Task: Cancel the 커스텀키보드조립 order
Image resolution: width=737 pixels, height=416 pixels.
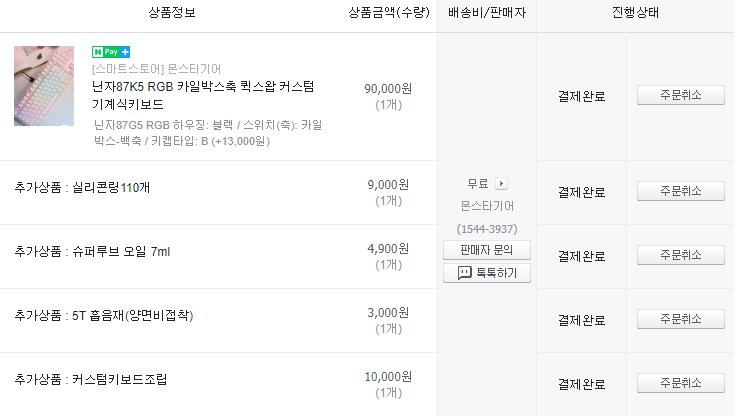Action: pos(681,383)
